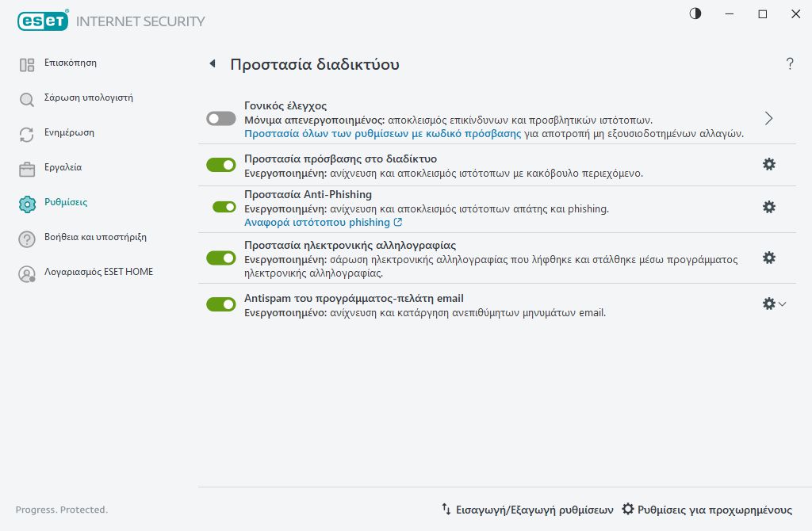Open Antispam gear dropdown arrow
Screen dimensions: 812x531
coord(783,304)
